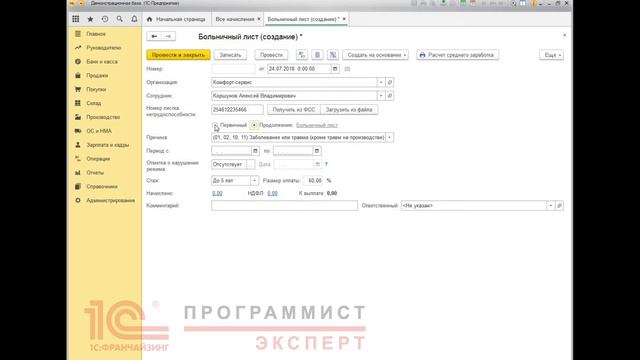This screenshot has height=360, width=640.
Task: Expand the Организация dropdown arrow
Action: coord(381,82)
